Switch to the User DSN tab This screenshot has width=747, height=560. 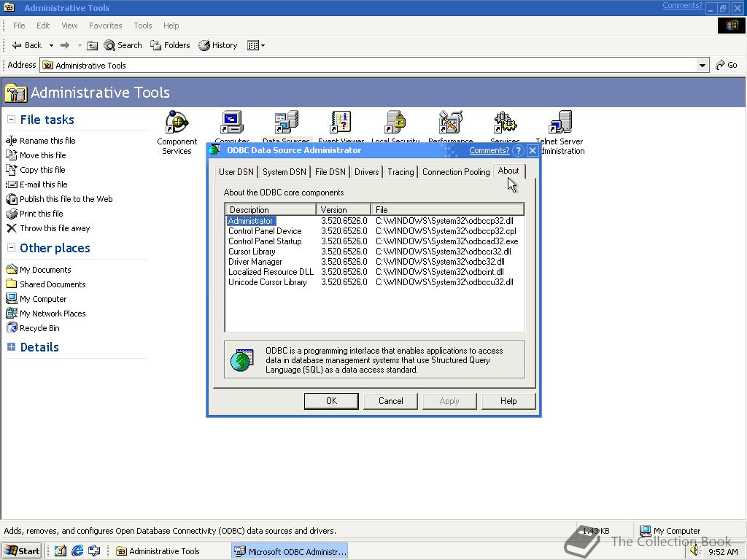click(x=236, y=172)
